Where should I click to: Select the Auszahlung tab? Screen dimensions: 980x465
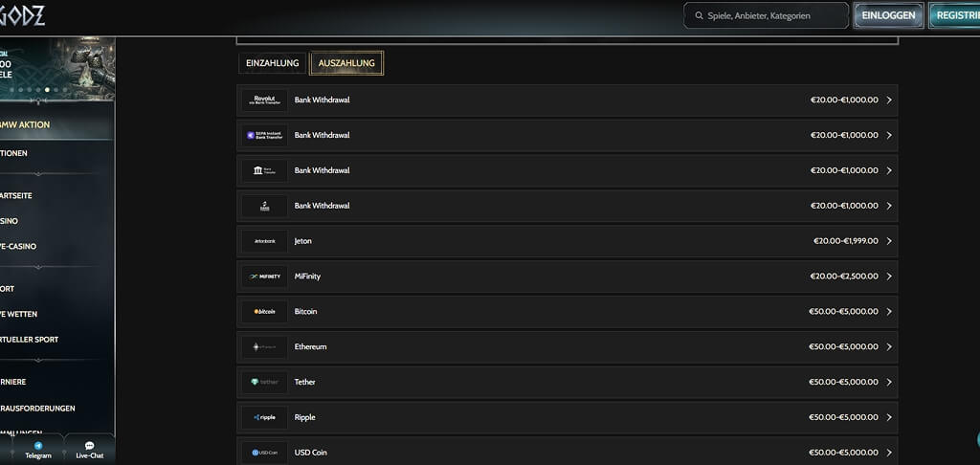(346, 63)
